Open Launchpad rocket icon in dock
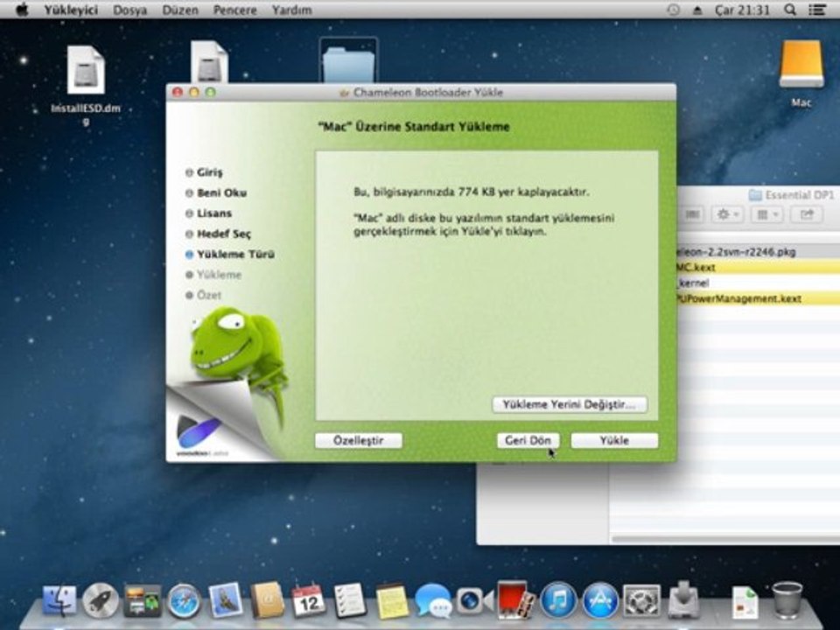The width and height of the screenshot is (840, 630). coord(100,601)
